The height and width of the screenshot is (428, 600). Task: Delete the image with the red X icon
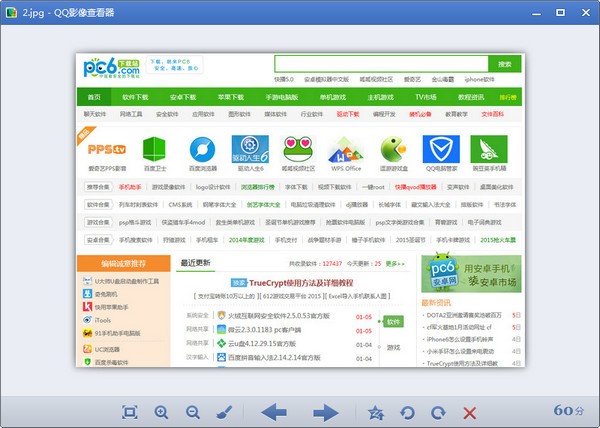469,412
